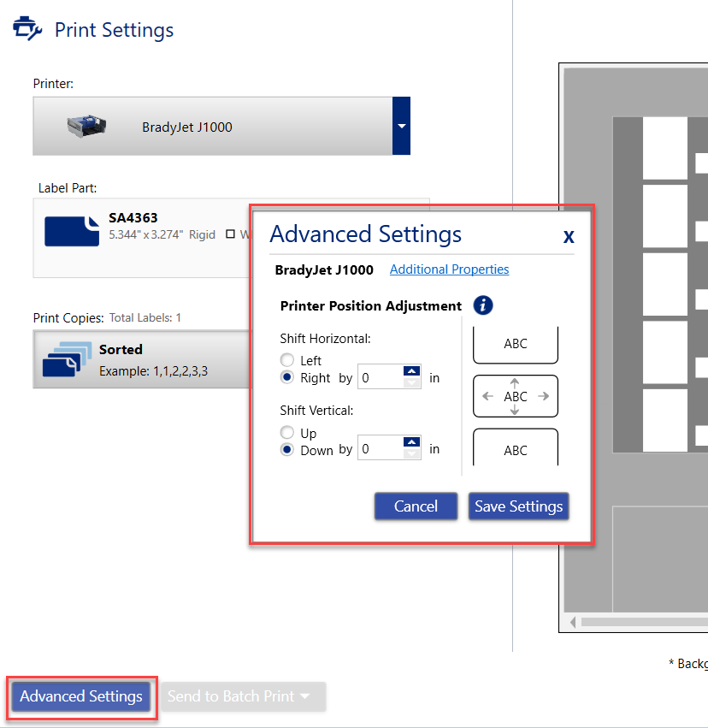Click the Cancel button in dialog

(x=416, y=506)
